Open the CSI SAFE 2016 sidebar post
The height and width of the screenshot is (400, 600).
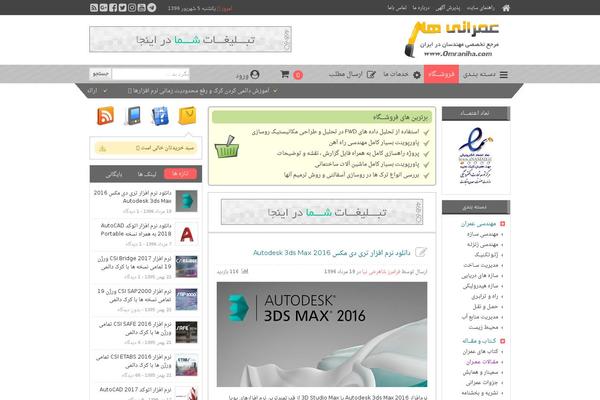pyautogui.click(x=135, y=328)
